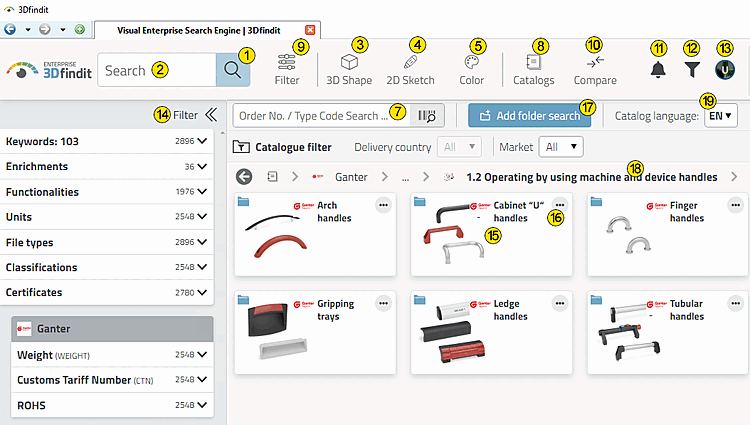Open Ledge handles folder thumbnail

452,332
